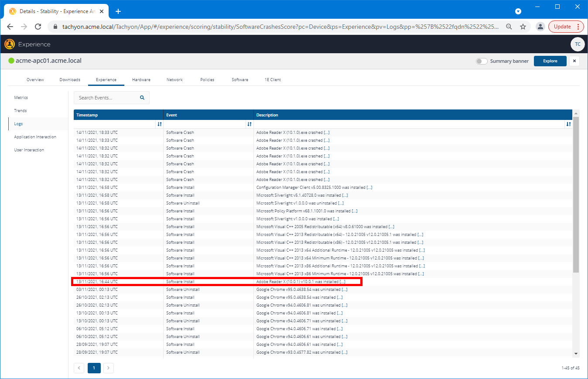Click the Explore button
The width and height of the screenshot is (588, 379).
(x=550, y=61)
